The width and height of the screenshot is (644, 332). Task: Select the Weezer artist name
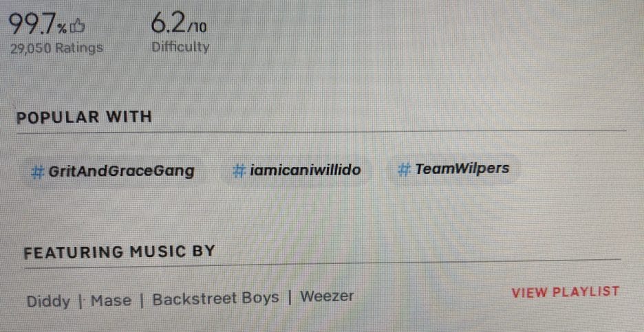click(x=327, y=296)
